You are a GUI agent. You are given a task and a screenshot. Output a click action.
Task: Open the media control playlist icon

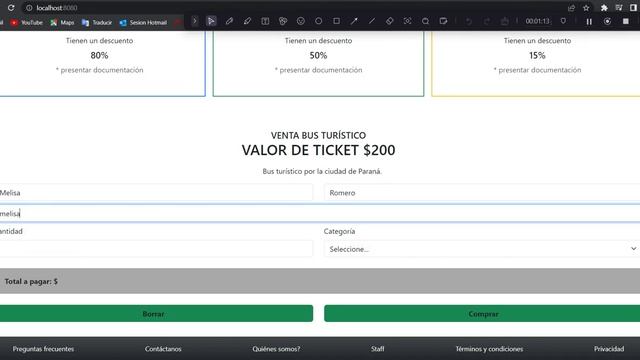tap(619, 8)
